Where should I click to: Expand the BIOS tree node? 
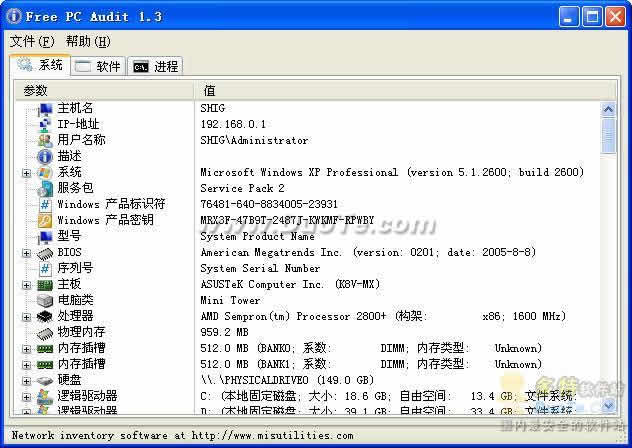click(26, 253)
